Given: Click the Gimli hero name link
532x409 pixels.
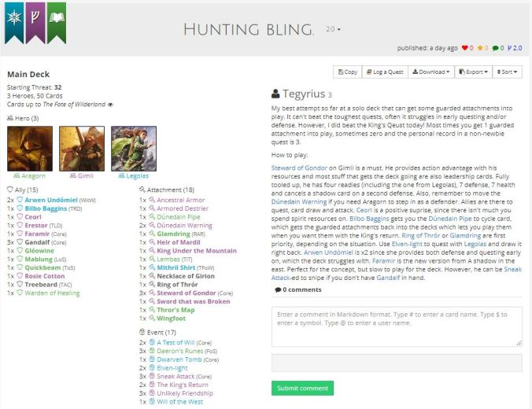Looking at the screenshot, I should point(85,175).
